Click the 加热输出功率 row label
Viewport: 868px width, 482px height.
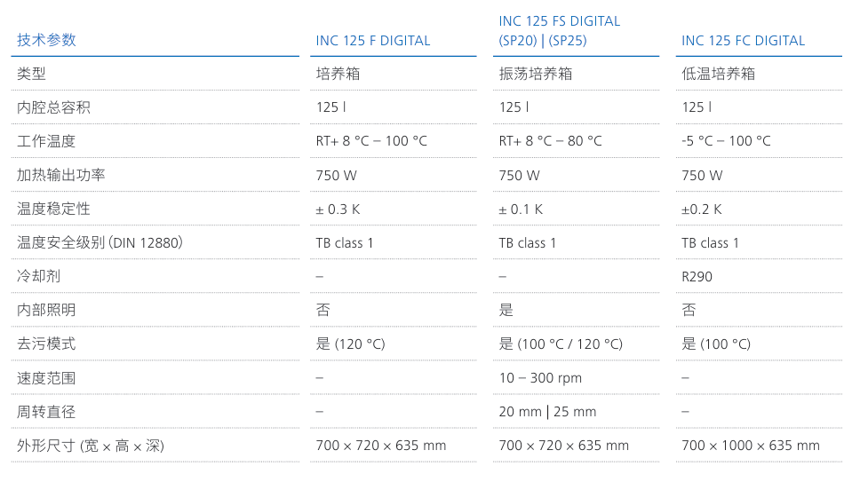point(60,175)
